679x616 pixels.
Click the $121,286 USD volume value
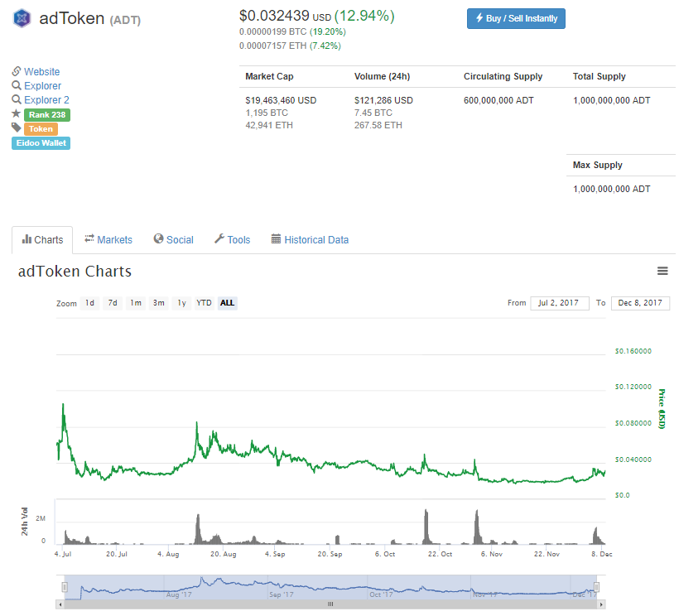(383, 100)
